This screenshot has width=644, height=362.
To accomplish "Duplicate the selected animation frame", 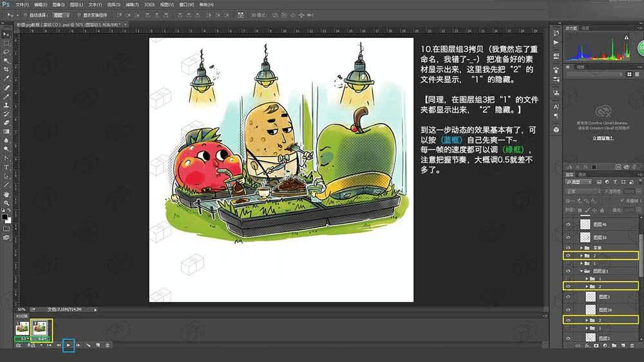I will (98, 345).
